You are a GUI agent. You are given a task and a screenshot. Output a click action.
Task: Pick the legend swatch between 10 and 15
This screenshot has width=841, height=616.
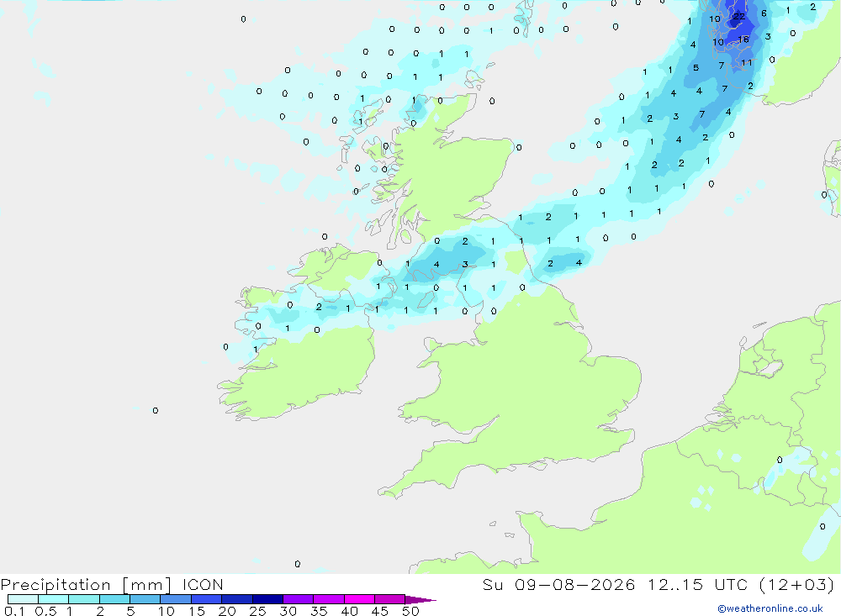(x=176, y=599)
